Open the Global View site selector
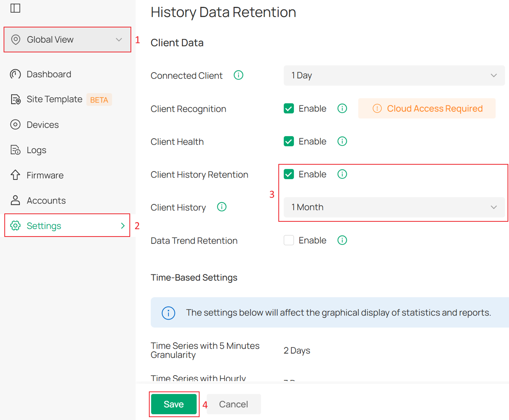This screenshot has width=509, height=420. (x=67, y=40)
